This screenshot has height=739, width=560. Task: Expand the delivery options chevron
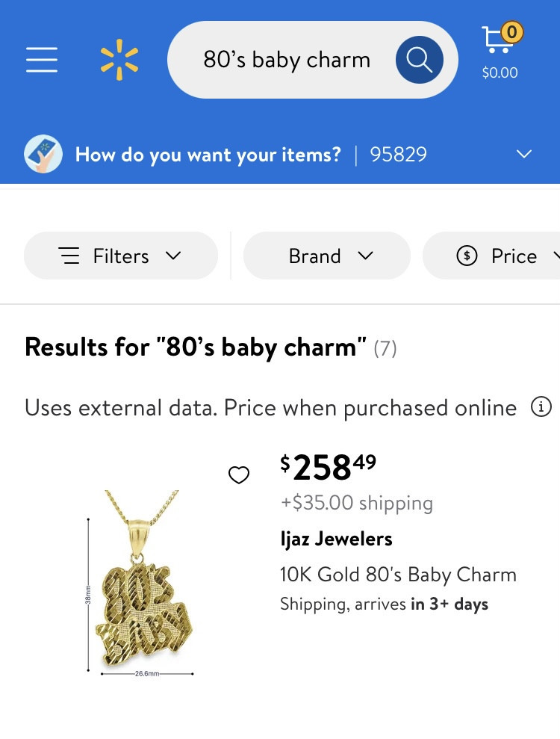point(524,155)
